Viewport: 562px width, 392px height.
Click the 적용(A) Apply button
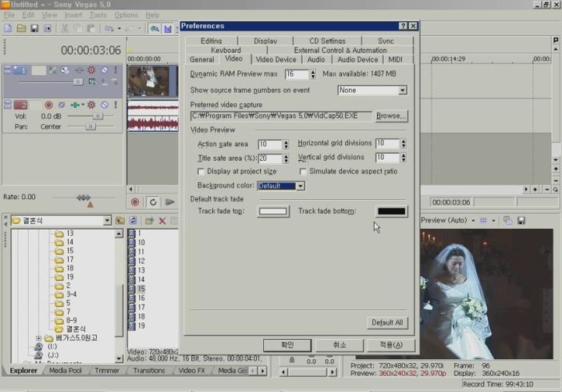point(391,344)
